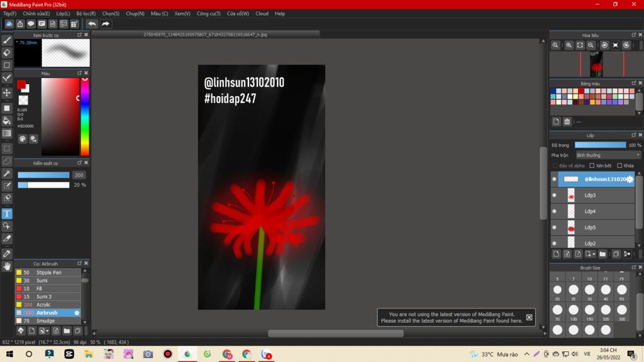Adjust brush size slider at 300

click(x=43, y=175)
